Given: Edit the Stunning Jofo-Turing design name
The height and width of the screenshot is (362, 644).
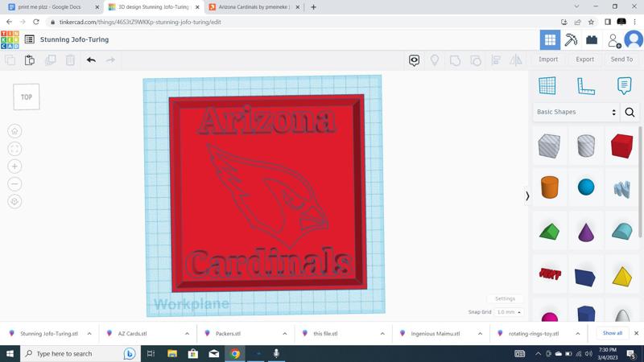Looking at the screenshot, I should tap(74, 39).
